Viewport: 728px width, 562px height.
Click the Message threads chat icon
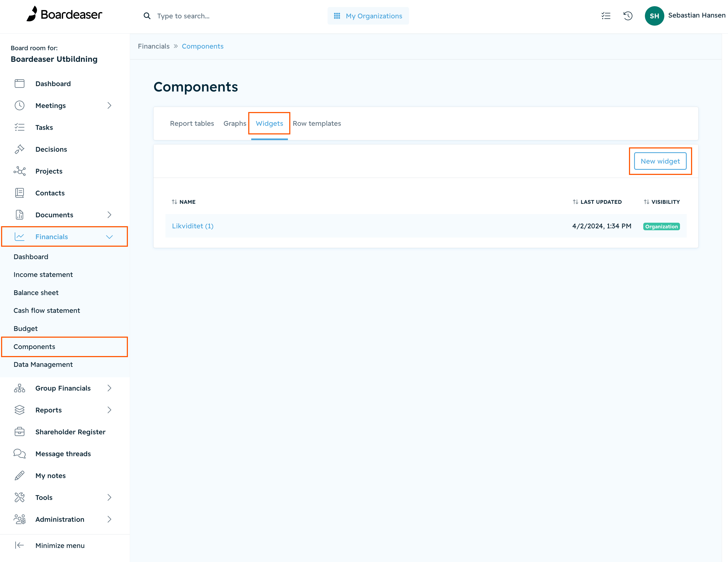pyautogui.click(x=19, y=453)
